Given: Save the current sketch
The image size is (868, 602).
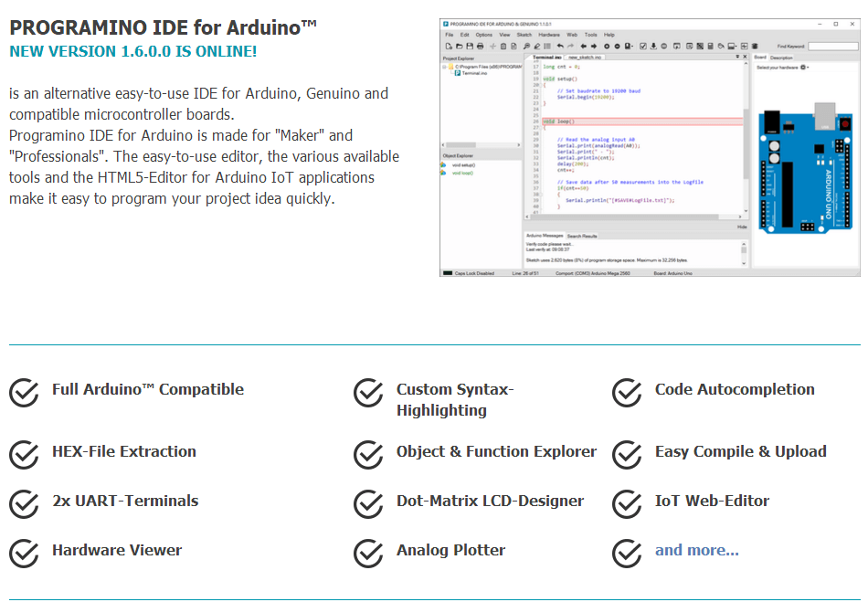Looking at the screenshot, I should [x=469, y=45].
